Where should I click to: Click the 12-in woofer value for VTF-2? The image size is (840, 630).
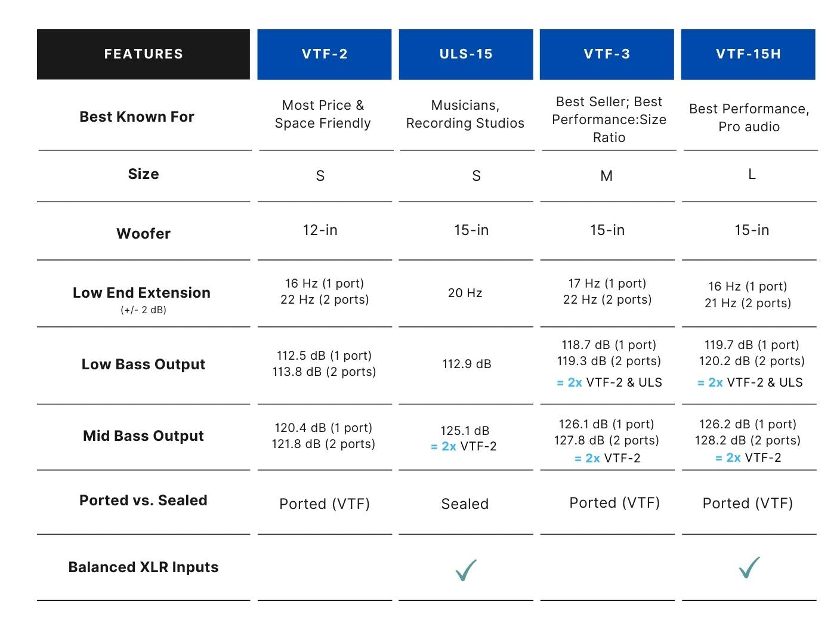tap(320, 230)
